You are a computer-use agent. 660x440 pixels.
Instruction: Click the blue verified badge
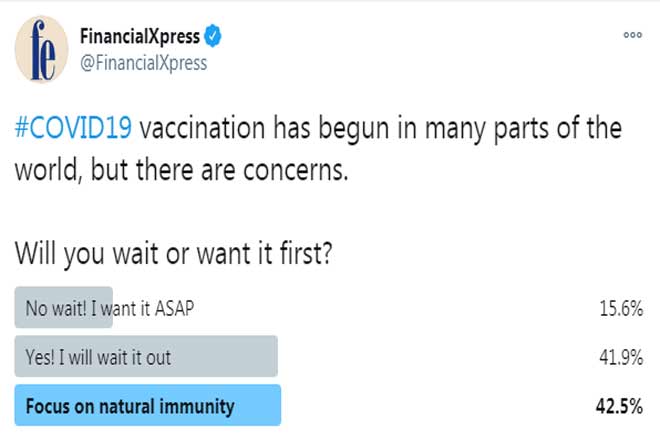pyautogui.click(x=213, y=36)
